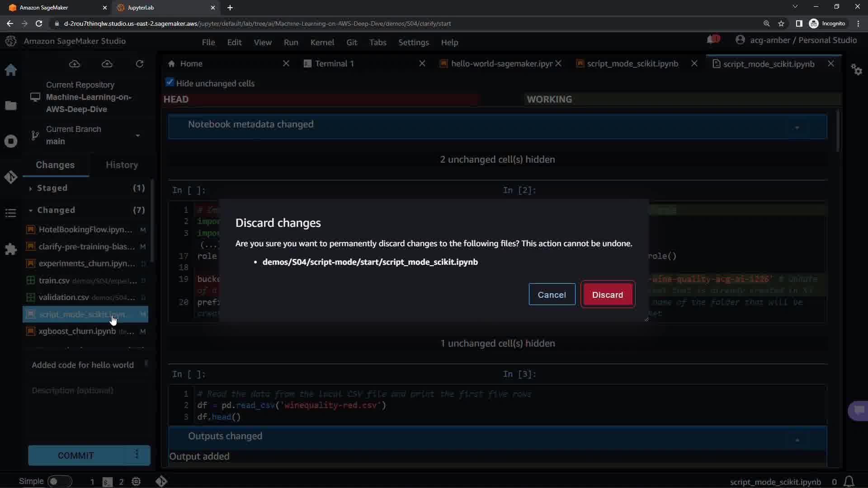Open the extensions puzzle icon
Screen dimensions: 868x488
(x=11, y=249)
